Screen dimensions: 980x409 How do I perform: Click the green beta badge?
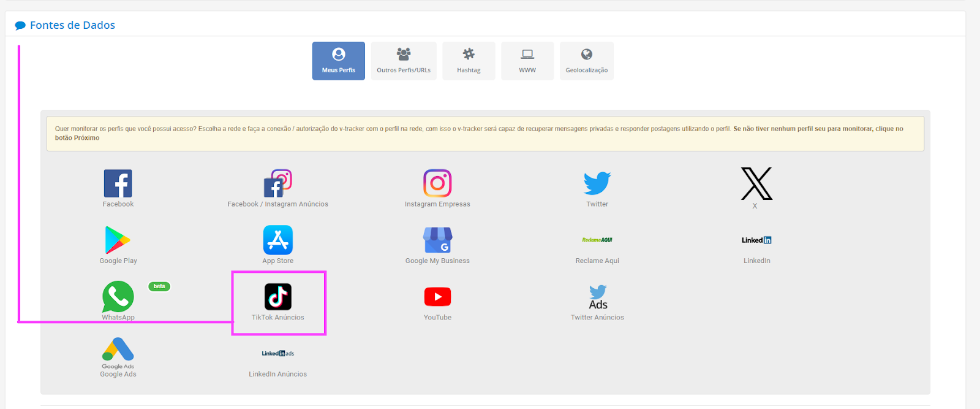tap(159, 286)
